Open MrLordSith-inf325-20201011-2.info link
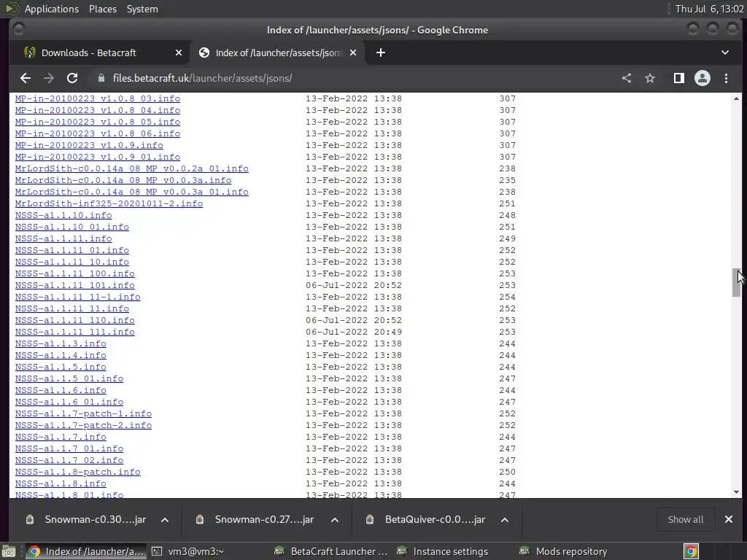 click(x=109, y=204)
